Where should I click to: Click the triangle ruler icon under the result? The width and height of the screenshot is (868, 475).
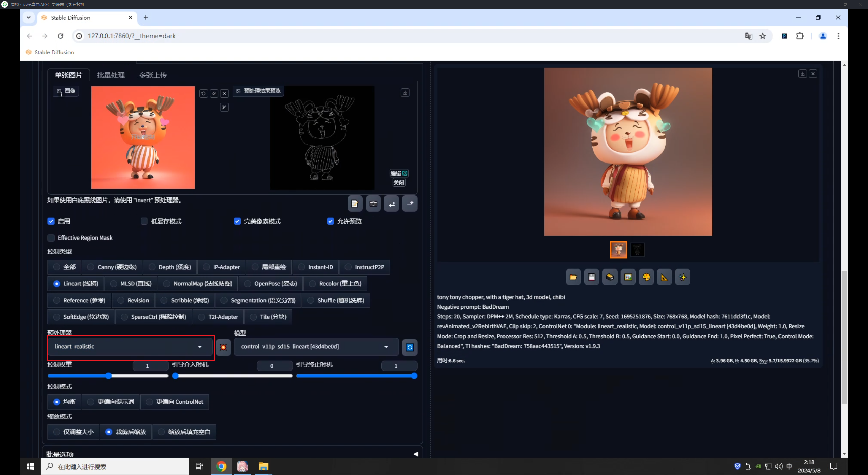[x=664, y=277]
